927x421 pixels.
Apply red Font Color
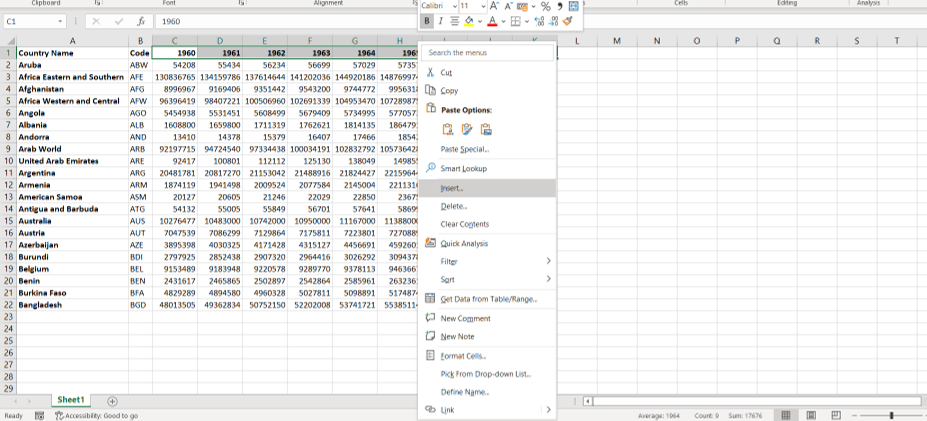[491, 21]
